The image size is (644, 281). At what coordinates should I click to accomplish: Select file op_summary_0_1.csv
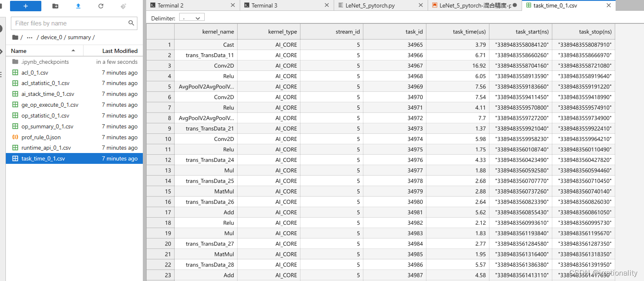click(74, 126)
